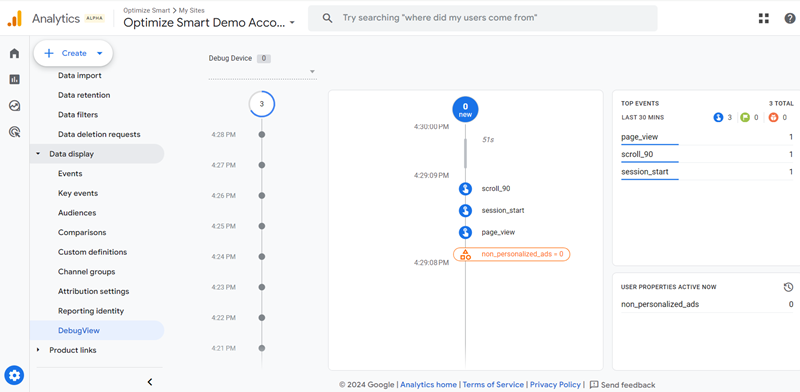Click the green key events flag icon
800x392 pixels.
[745, 117]
